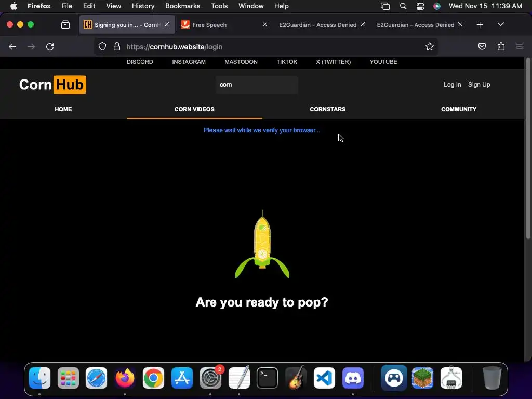Screen dimensions: 532x399
Task: Open the tracking protection shield icon
Action: pos(102,46)
